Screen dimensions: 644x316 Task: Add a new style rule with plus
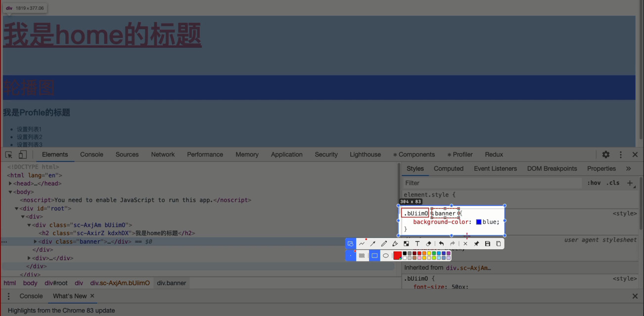click(630, 183)
